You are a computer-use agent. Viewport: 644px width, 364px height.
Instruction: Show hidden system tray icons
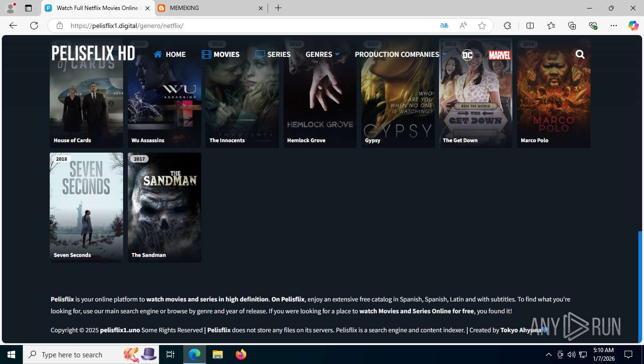pyautogui.click(x=549, y=355)
